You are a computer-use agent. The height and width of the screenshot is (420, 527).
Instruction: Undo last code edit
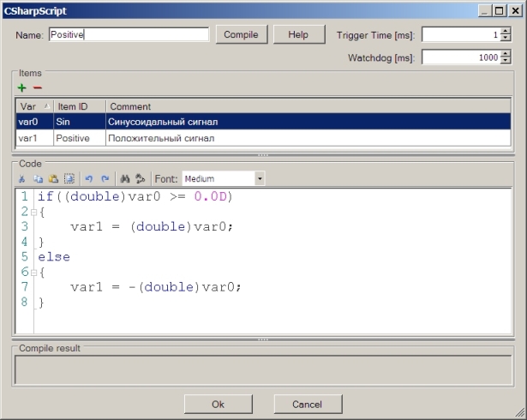click(89, 178)
